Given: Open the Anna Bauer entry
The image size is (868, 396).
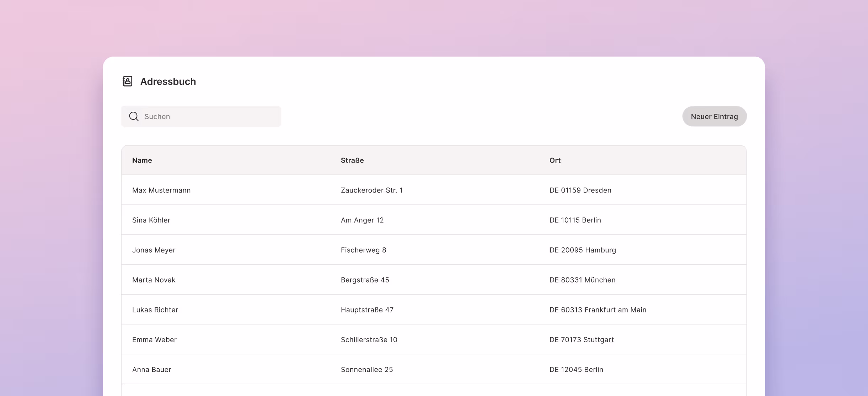Looking at the screenshot, I should tap(151, 370).
